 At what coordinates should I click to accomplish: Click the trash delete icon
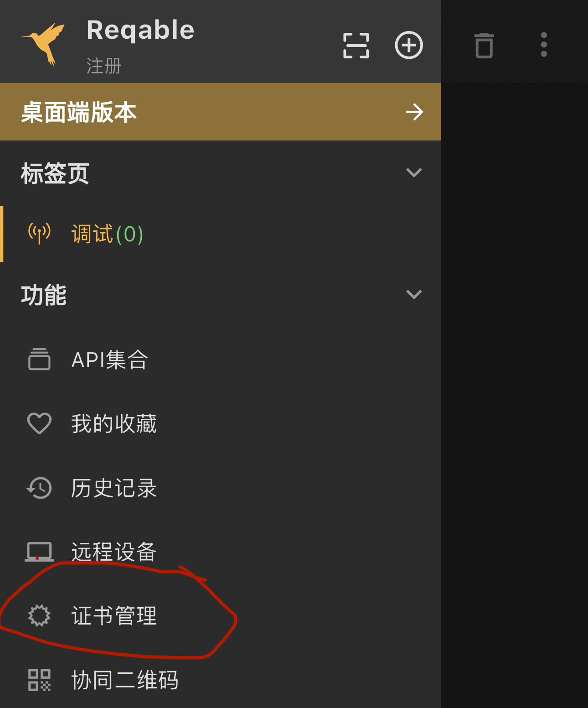point(484,45)
